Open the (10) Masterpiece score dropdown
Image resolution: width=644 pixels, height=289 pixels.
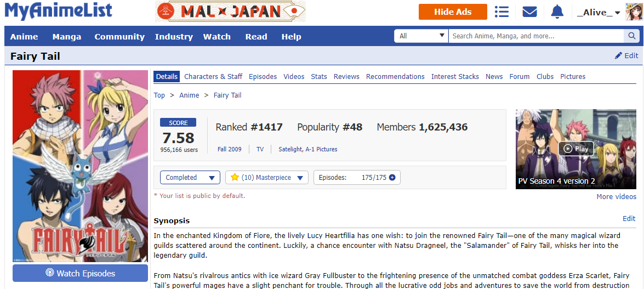[266, 178]
